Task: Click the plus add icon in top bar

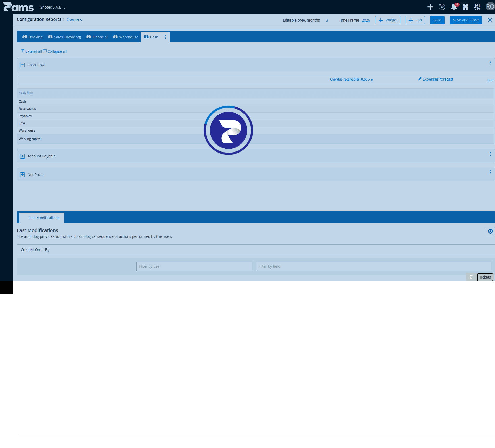Action: click(430, 7)
